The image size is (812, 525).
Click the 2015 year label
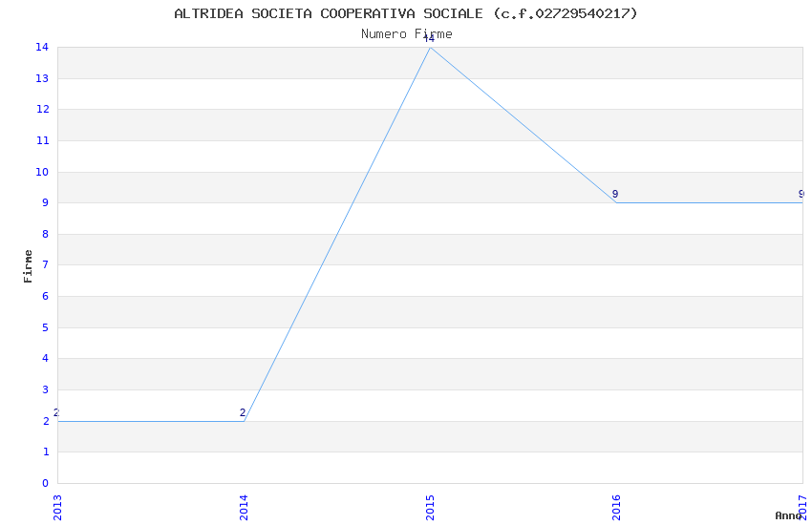click(430, 508)
